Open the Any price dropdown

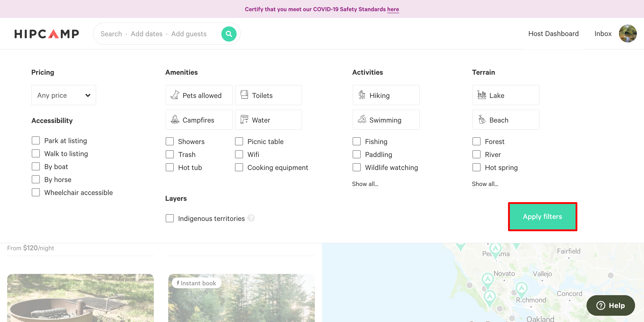64,95
